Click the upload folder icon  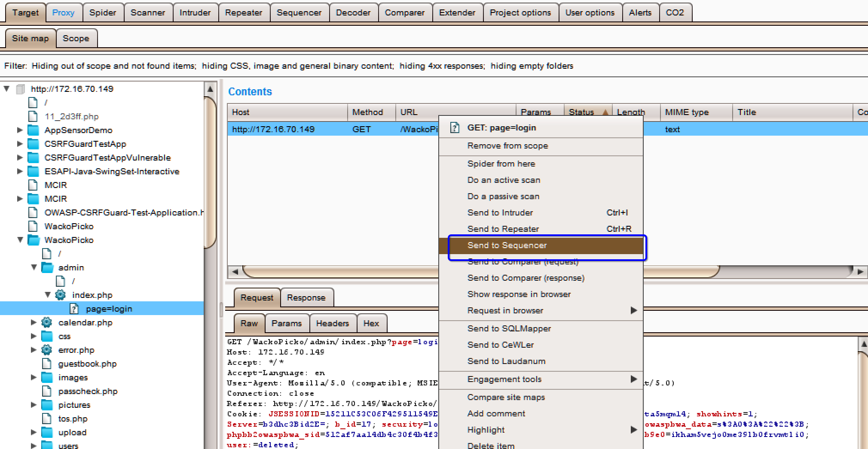click(x=46, y=432)
